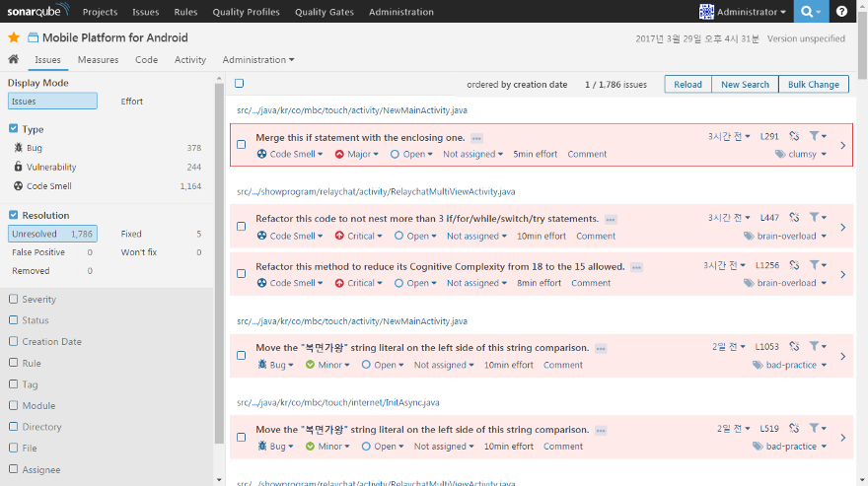Expand the project Administration dropdown tab
The image size is (868, 486).
[258, 59]
